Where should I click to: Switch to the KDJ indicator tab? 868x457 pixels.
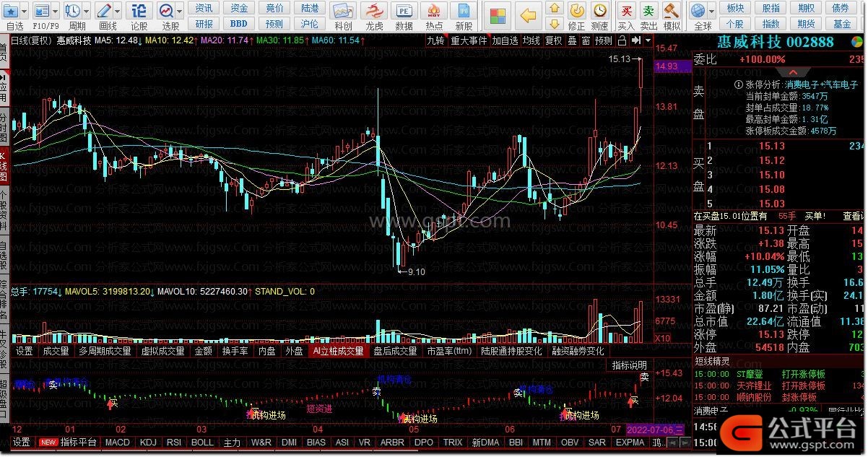[148, 442]
